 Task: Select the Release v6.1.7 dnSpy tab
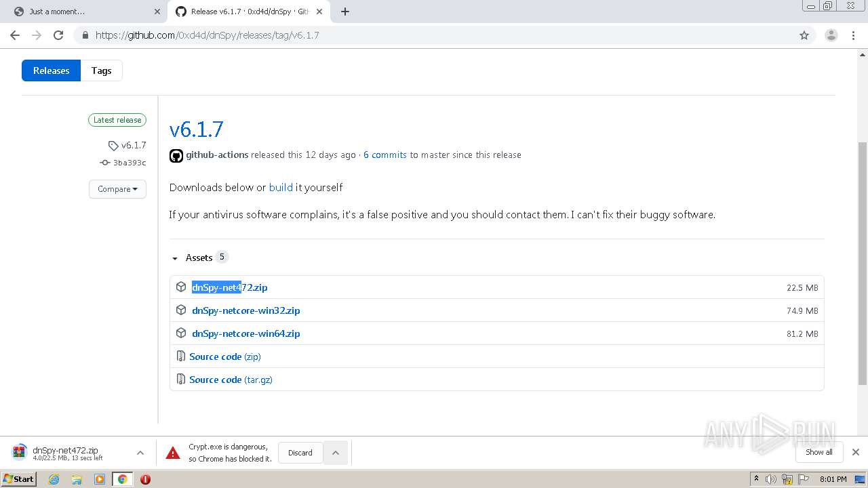pyautogui.click(x=248, y=12)
